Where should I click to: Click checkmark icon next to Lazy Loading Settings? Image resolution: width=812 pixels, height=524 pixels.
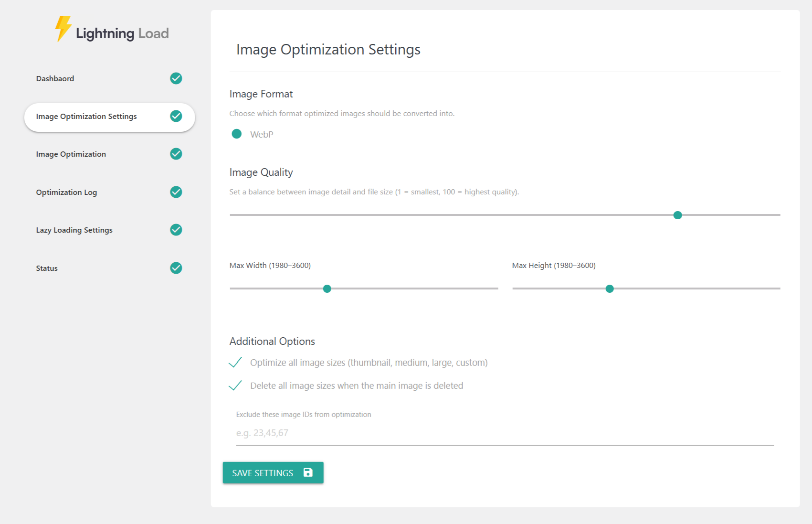[176, 230]
